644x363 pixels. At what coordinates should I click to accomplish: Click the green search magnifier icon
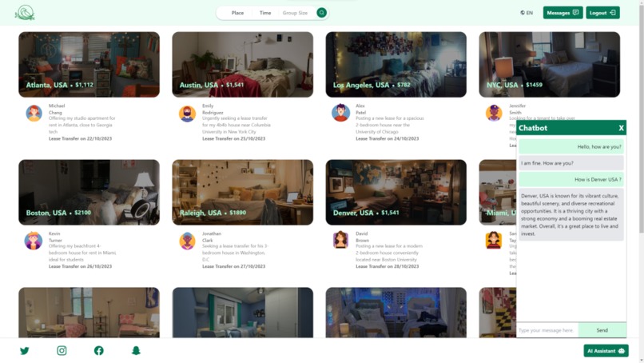[321, 13]
